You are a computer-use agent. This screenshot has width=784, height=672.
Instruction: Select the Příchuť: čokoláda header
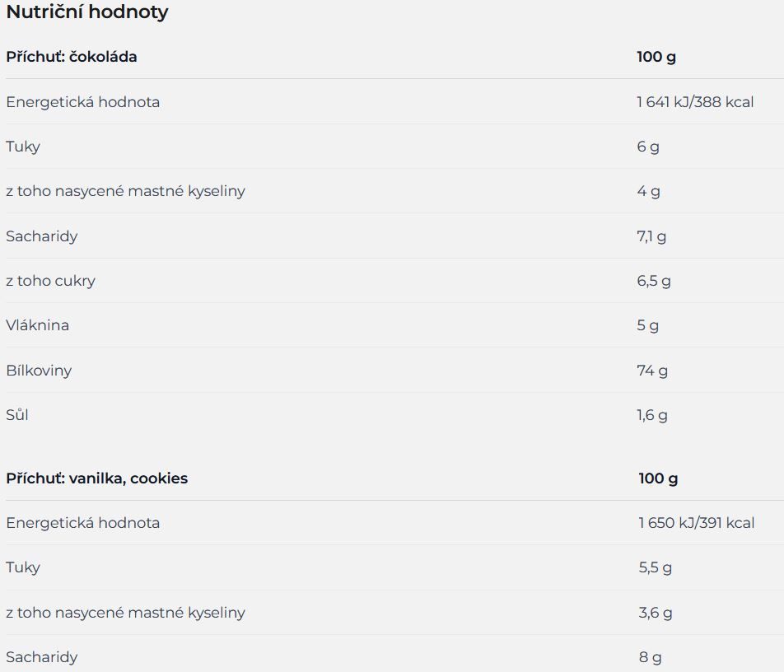tap(72, 57)
